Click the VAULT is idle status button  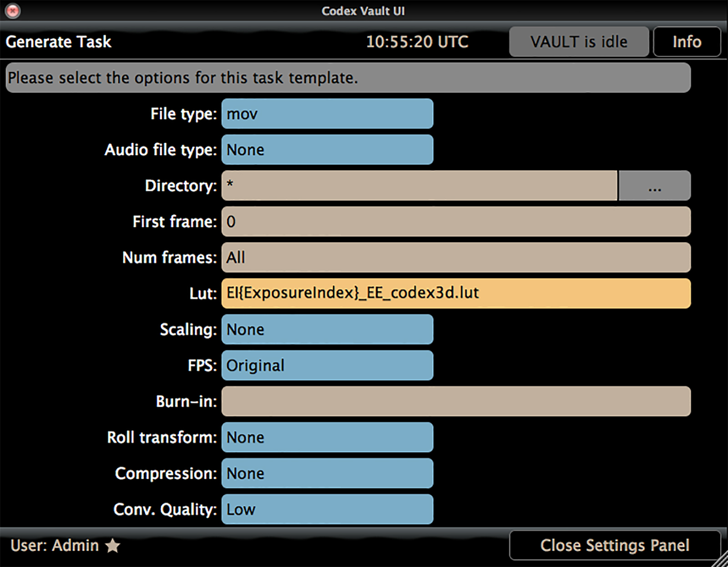579,42
